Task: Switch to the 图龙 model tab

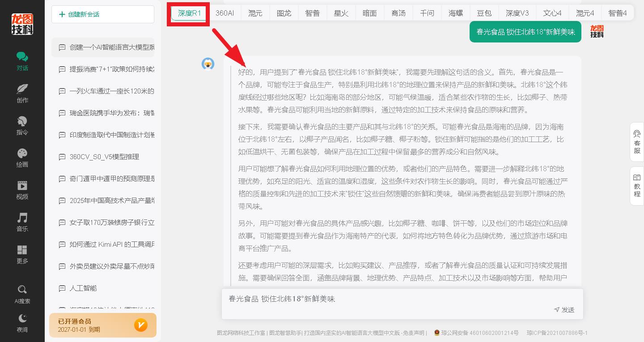Action: point(284,13)
